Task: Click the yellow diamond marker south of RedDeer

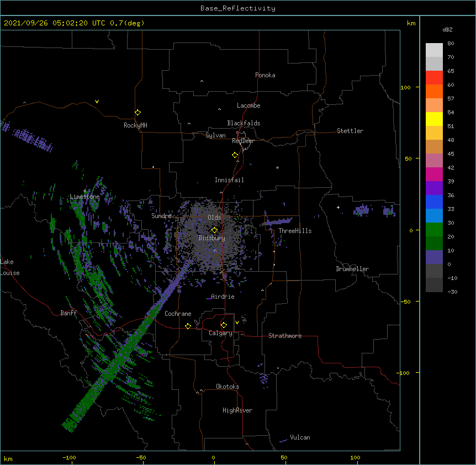Action: point(235,155)
